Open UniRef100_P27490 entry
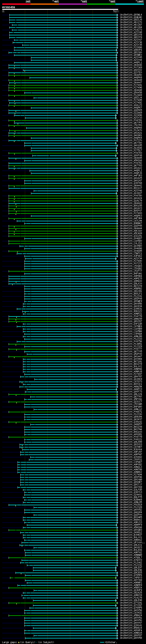146x644 pixels. click(x=131, y=261)
